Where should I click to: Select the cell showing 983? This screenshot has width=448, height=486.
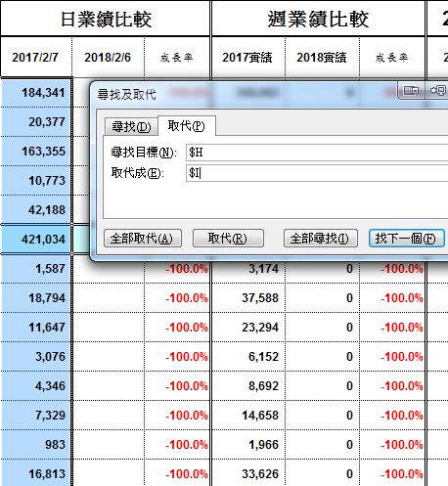click(36, 445)
